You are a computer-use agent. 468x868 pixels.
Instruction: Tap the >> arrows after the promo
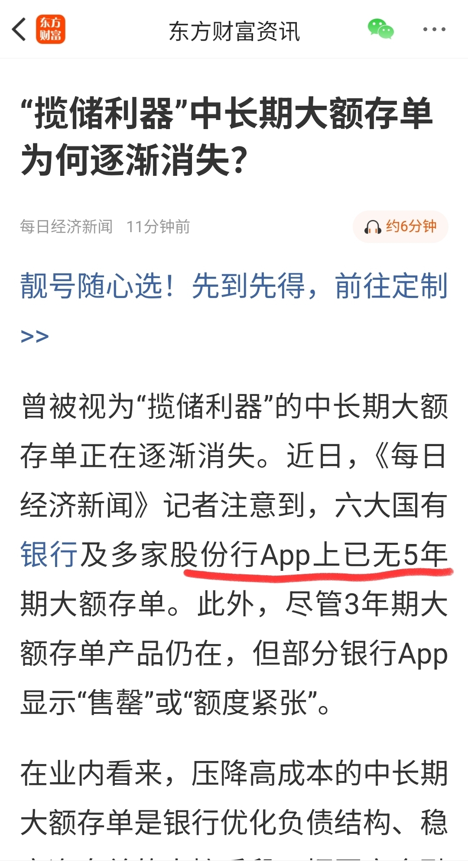35,337
